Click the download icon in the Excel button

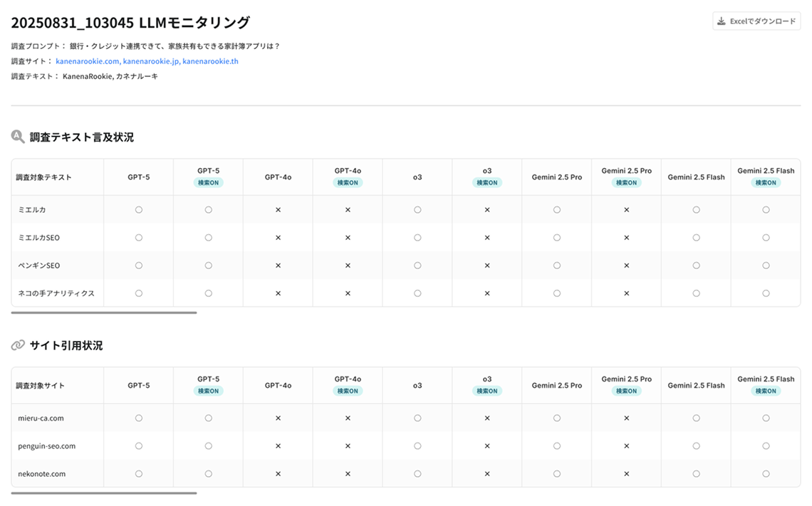pyautogui.click(x=722, y=21)
